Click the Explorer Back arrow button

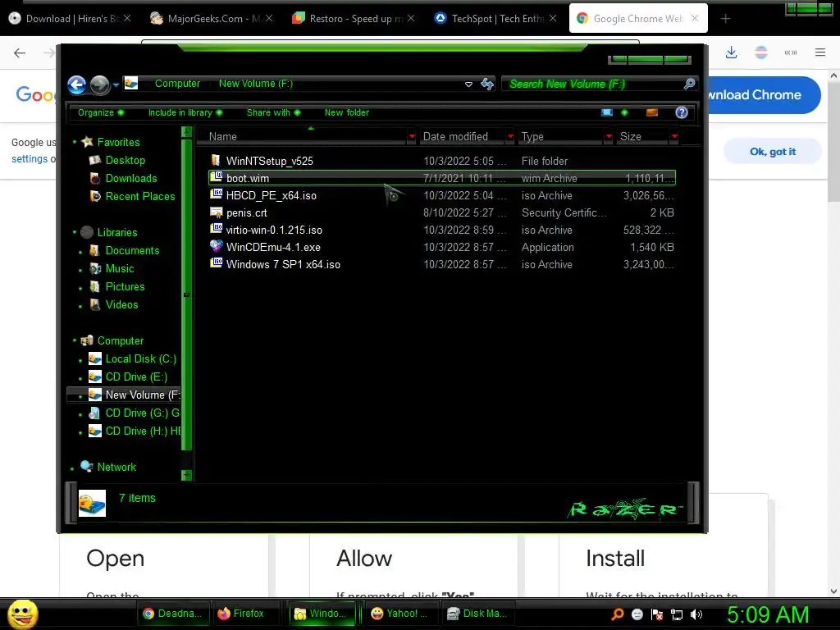[76, 84]
